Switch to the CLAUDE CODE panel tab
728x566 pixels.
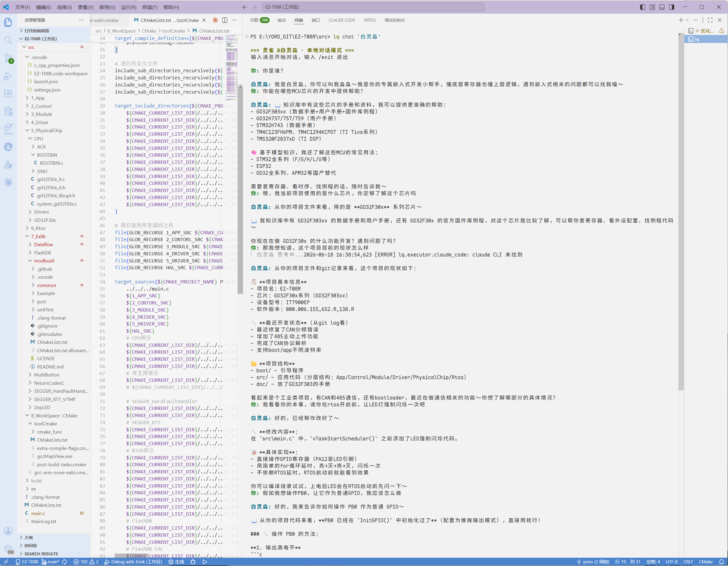click(x=342, y=20)
